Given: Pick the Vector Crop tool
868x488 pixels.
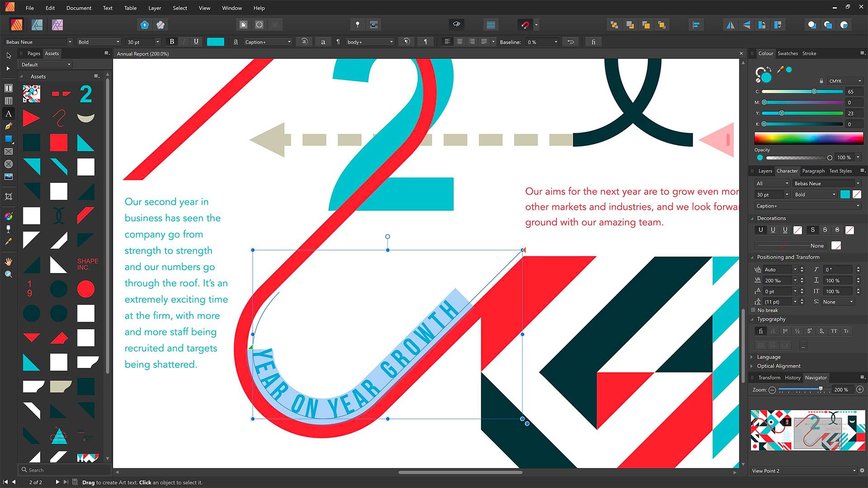Looking at the screenshot, I should [x=8, y=196].
